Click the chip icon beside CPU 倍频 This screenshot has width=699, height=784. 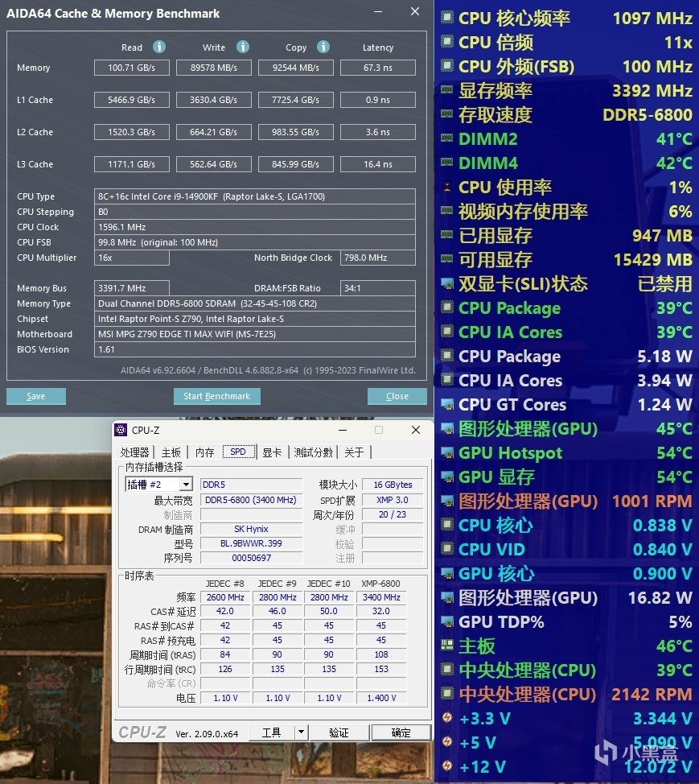click(x=446, y=42)
